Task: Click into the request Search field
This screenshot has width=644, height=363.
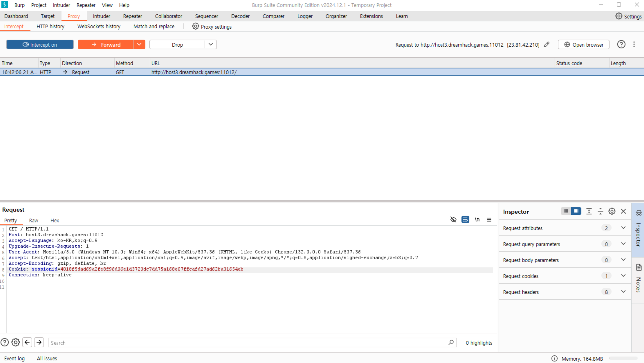Action: (245, 343)
